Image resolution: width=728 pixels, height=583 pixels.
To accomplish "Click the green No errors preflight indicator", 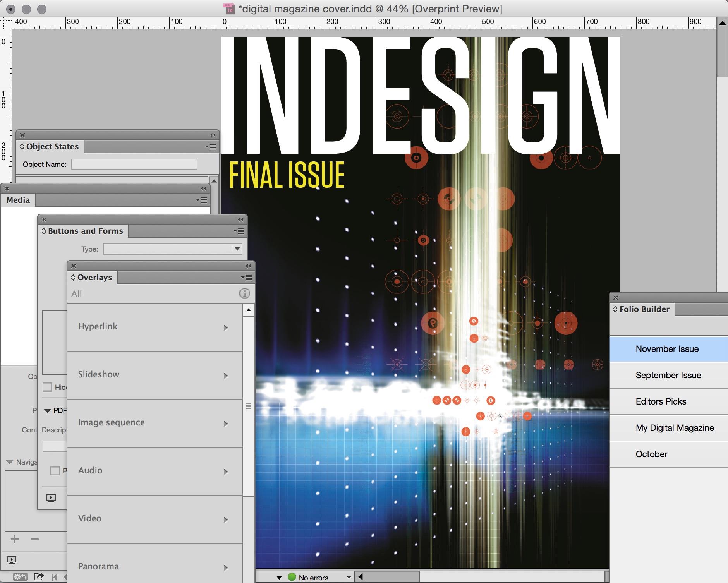I will 291,577.
